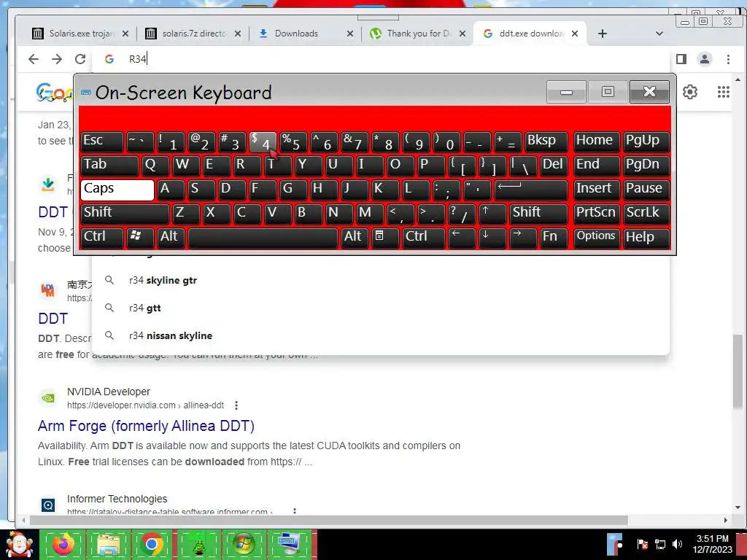Toggle the right Alt key on keyboard
The width and height of the screenshot is (747, 560).
pyautogui.click(x=354, y=238)
